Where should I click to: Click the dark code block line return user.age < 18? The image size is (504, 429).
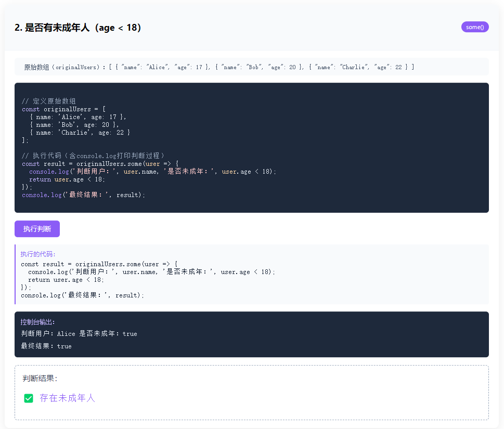[67, 179]
